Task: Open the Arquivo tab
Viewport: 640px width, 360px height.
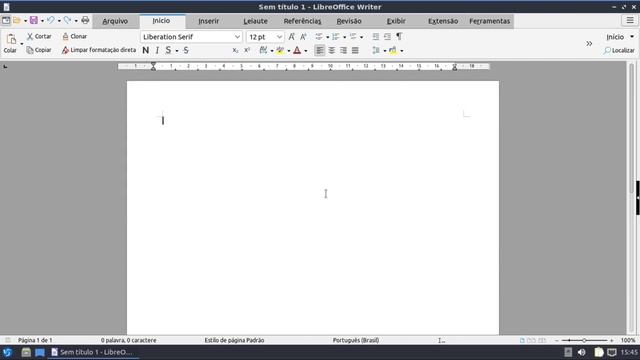Action: point(115,21)
